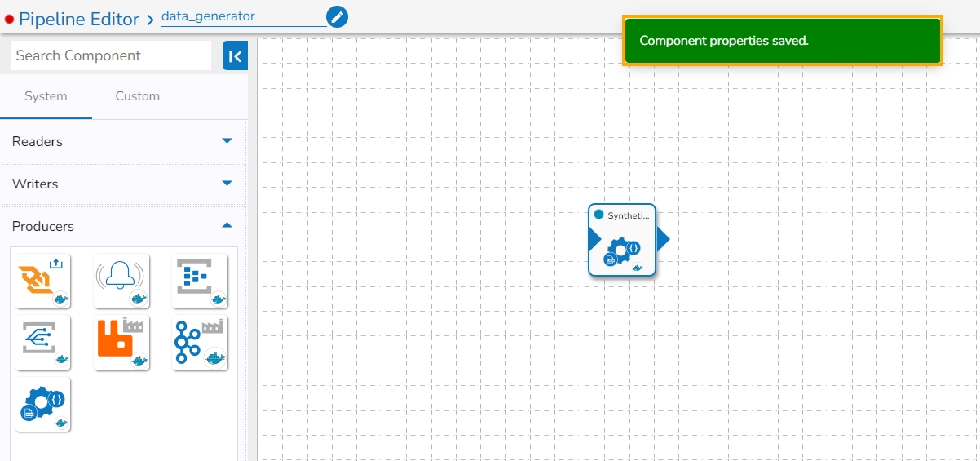Switch to the Custom tab

[x=138, y=96]
